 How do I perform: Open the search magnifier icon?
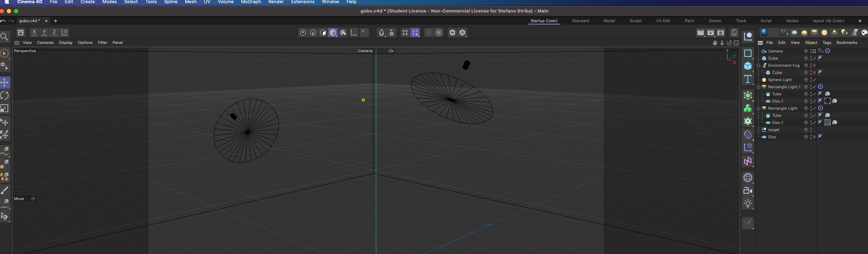pos(4,36)
